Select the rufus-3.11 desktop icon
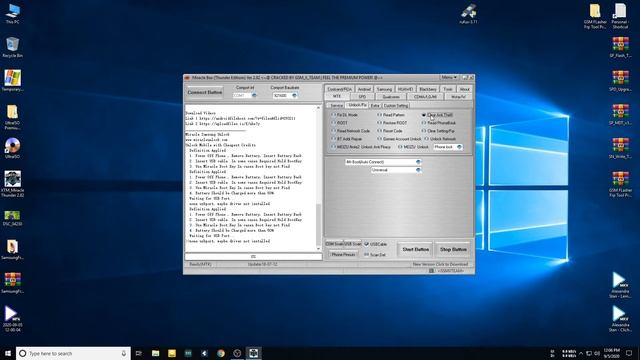The image size is (640, 360). [x=468, y=14]
